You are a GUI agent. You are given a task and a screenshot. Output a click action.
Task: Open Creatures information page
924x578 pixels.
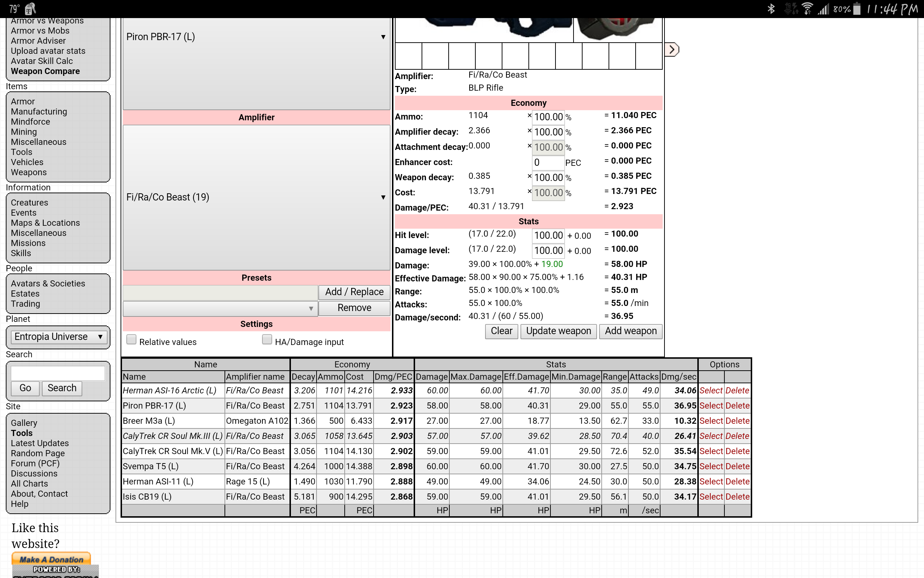(29, 203)
